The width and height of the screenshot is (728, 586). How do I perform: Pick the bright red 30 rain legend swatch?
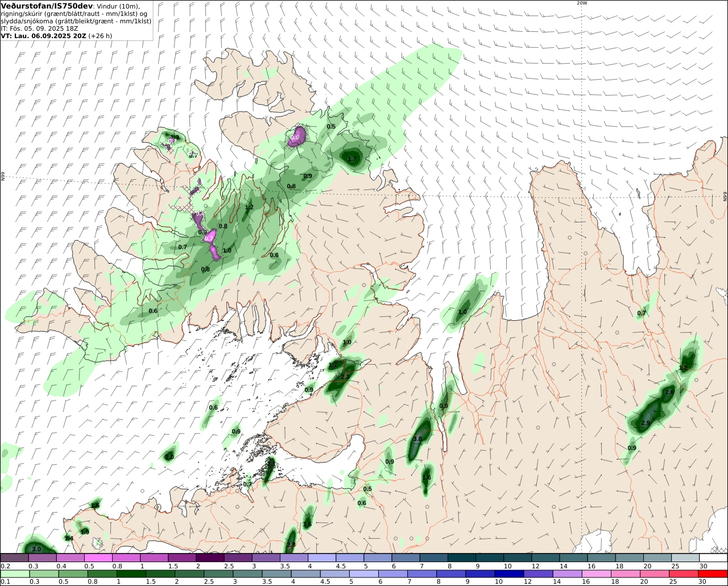point(713,573)
